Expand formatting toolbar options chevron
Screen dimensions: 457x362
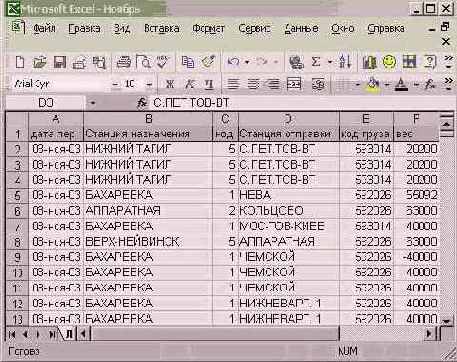pyautogui.click(x=449, y=84)
